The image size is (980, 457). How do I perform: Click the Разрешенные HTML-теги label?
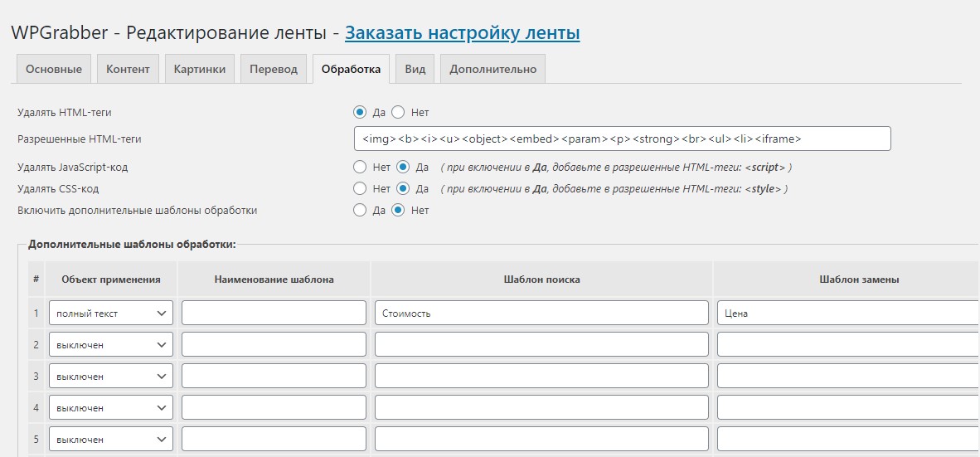(80, 139)
